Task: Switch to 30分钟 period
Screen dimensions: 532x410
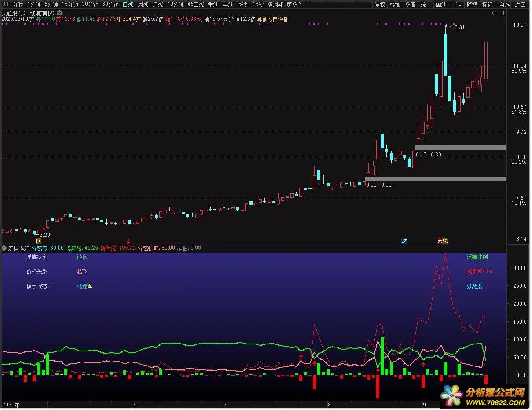Action: [x=90, y=4]
